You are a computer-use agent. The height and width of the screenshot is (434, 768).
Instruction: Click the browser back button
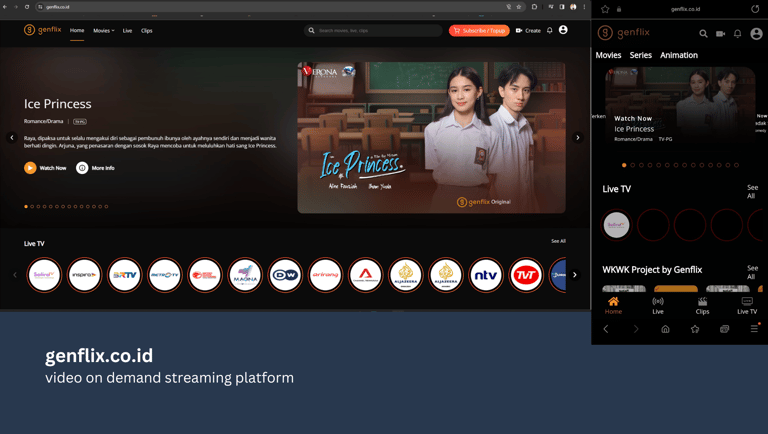5,7
